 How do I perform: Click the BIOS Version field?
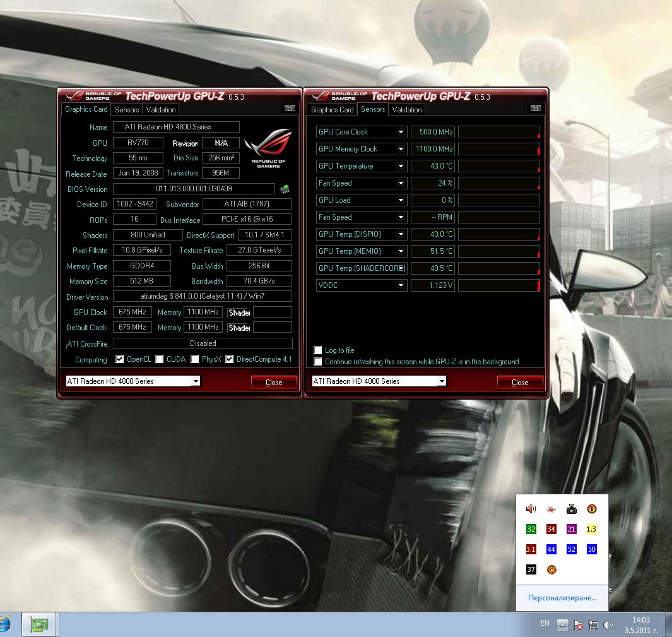(194, 189)
